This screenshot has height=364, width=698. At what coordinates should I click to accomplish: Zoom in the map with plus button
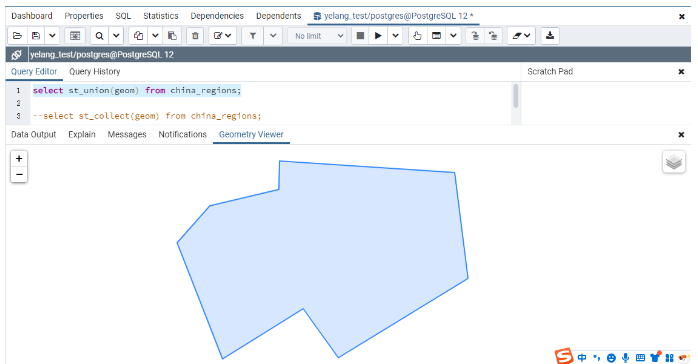(19, 158)
